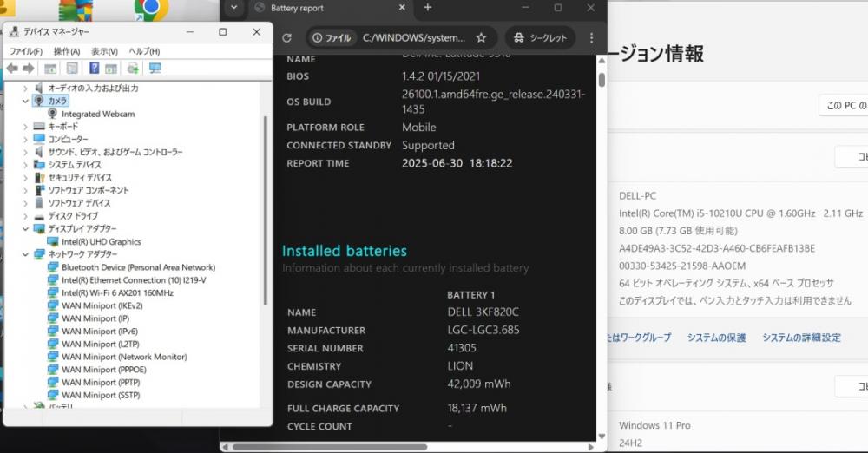868x453 pixels.
Task: Click the Device Manager title bar icon
Action: pos(13,31)
